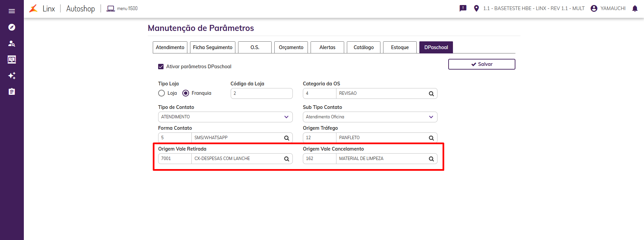Click the compass navigation icon

click(12, 27)
